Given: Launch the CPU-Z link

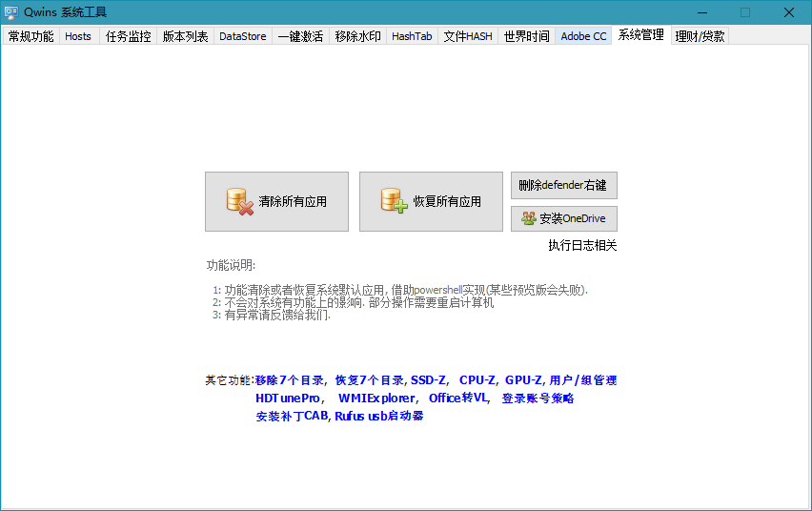Looking at the screenshot, I should tap(477, 380).
